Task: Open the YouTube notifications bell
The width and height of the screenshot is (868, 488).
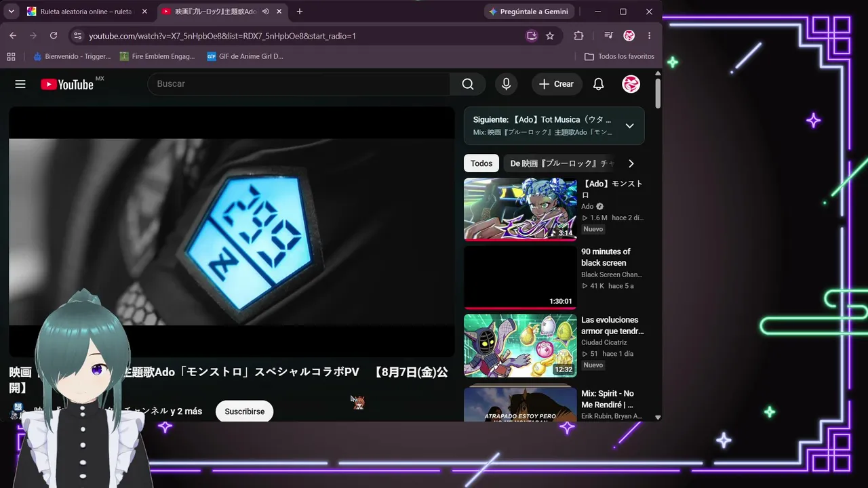Action: (598, 84)
